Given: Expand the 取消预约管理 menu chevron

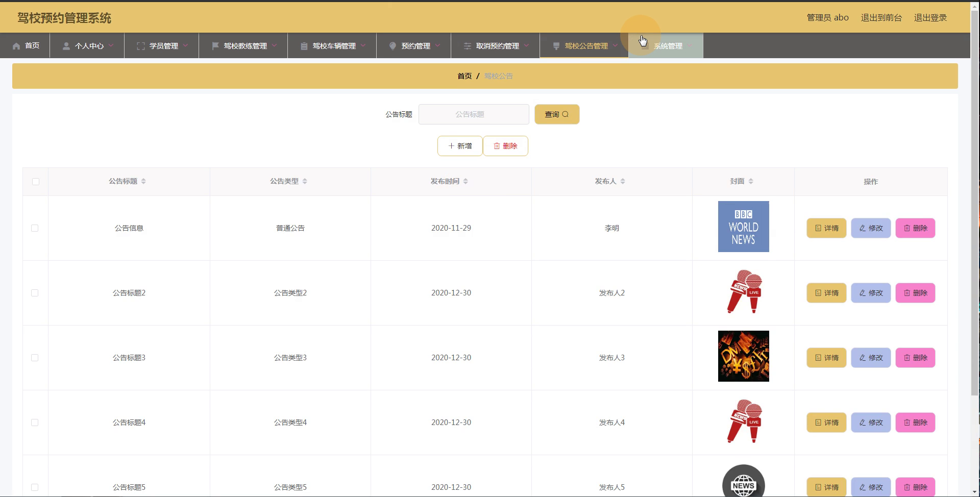Looking at the screenshot, I should (527, 45).
